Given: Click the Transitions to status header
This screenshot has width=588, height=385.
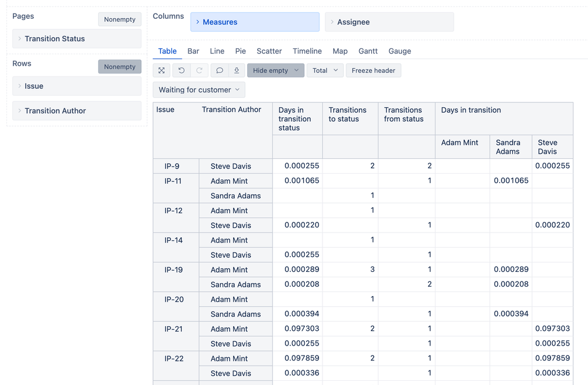Looking at the screenshot, I should point(350,119).
